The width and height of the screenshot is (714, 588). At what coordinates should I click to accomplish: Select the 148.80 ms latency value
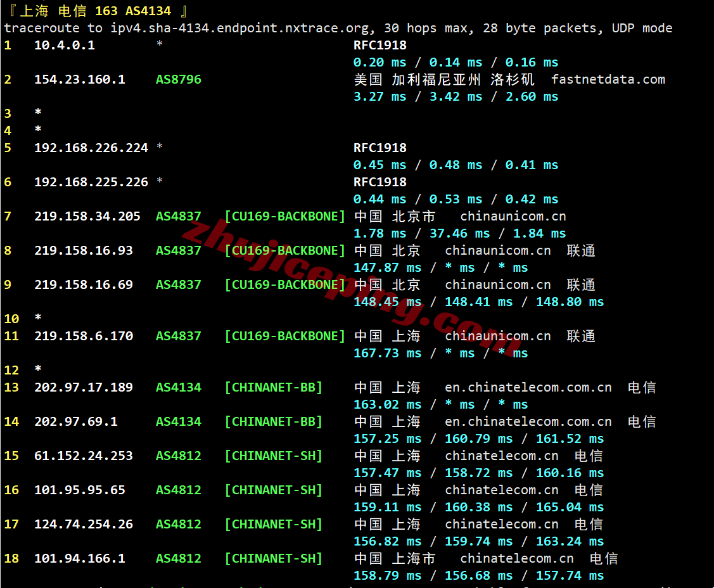[x=570, y=302]
